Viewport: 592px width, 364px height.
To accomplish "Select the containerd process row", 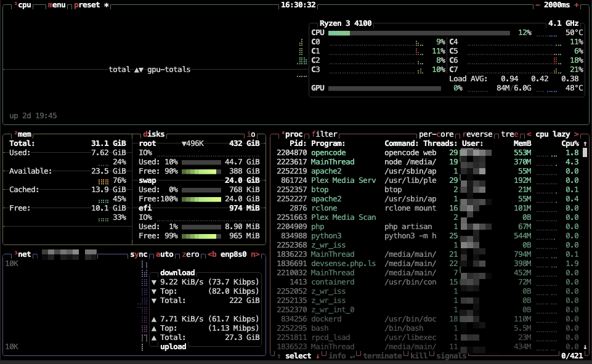I will point(428,282).
